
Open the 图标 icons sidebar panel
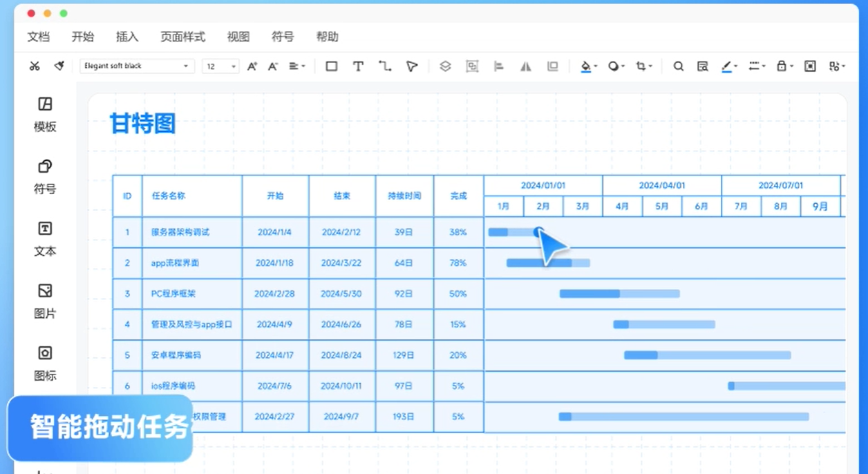pyautogui.click(x=45, y=363)
